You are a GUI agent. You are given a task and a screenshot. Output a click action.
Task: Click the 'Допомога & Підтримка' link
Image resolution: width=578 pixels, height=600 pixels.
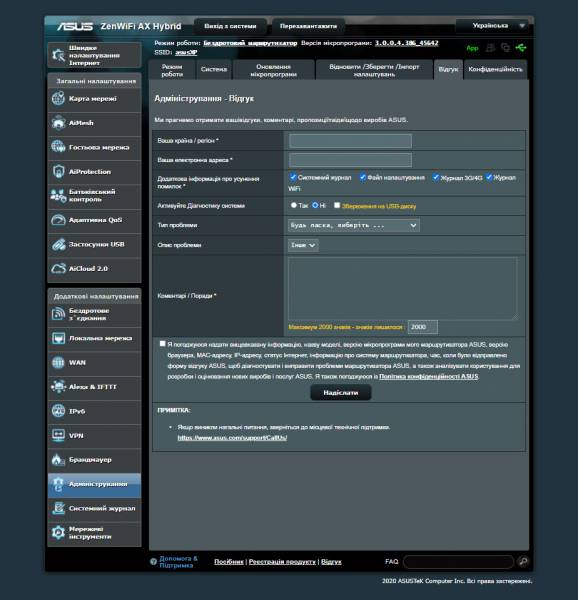pos(178,562)
